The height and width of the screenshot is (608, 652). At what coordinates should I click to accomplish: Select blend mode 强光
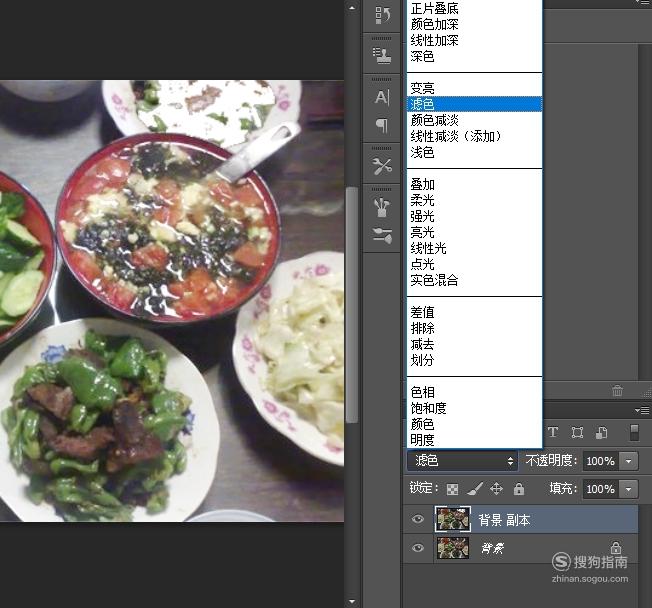[x=475, y=216]
